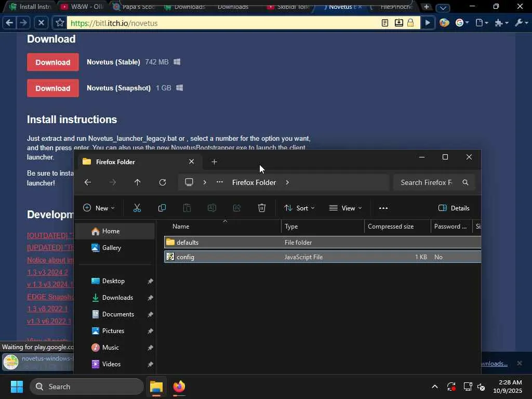
Task: Open the Notice about devlog link
Action: point(50,260)
